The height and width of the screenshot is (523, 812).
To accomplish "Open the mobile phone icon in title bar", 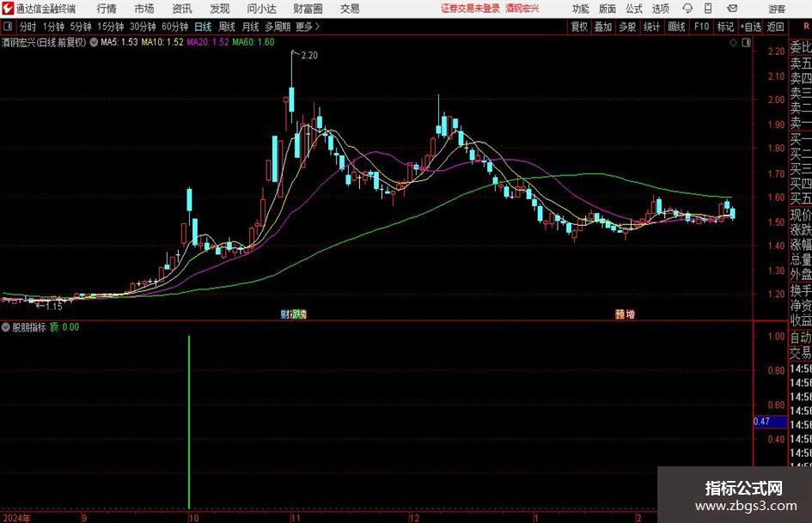I will [708, 9].
